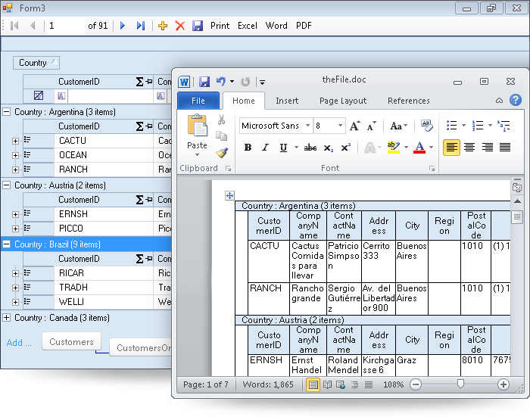Click table move handle in document
530x420 pixels.
(x=229, y=195)
